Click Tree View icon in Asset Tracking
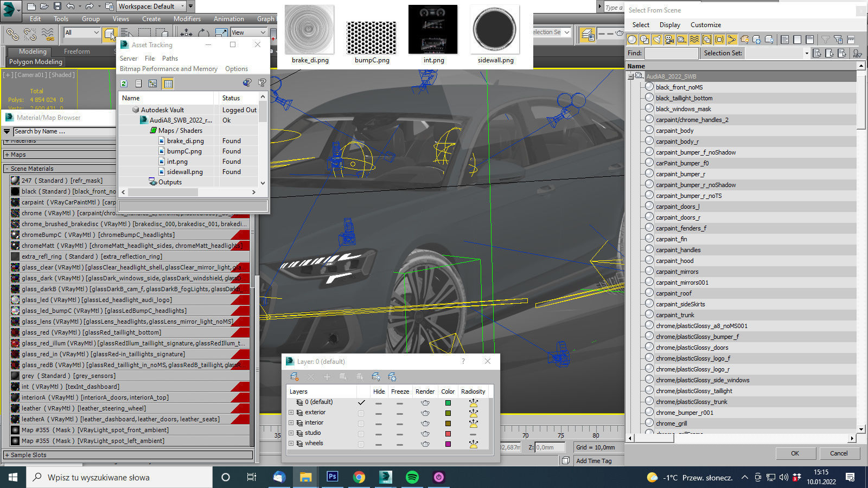 pos(153,84)
